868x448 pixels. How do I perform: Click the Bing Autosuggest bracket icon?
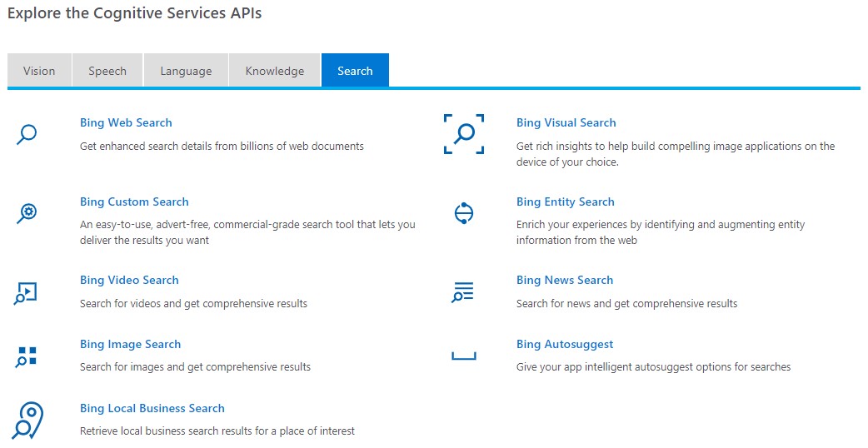tap(464, 356)
